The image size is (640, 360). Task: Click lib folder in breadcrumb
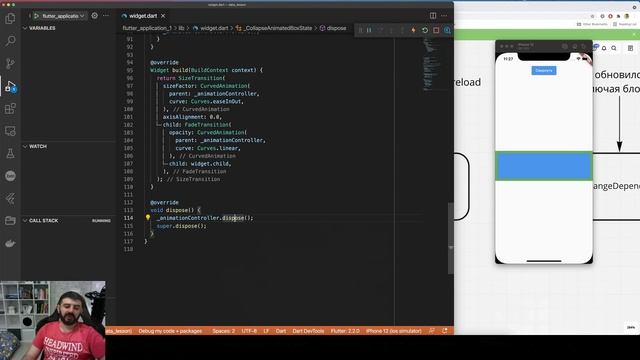pyautogui.click(x=181, y=28)
